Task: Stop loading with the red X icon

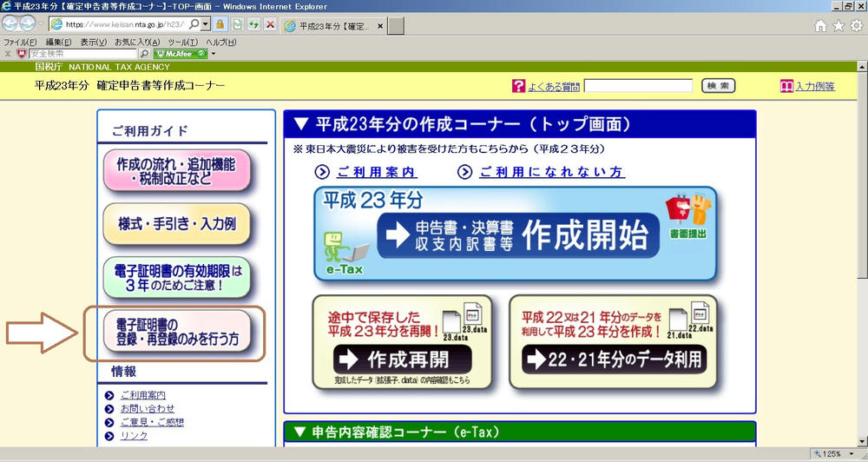Action: (270, 24)
